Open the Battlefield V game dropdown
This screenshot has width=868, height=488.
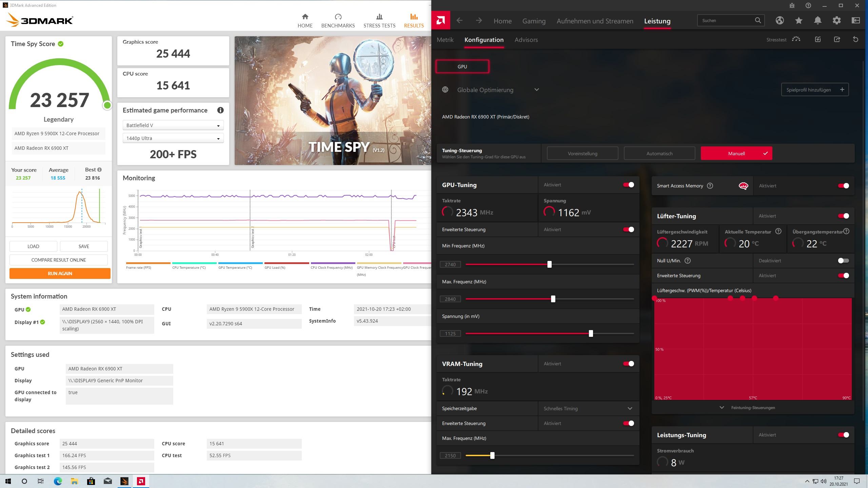point(173,125)
